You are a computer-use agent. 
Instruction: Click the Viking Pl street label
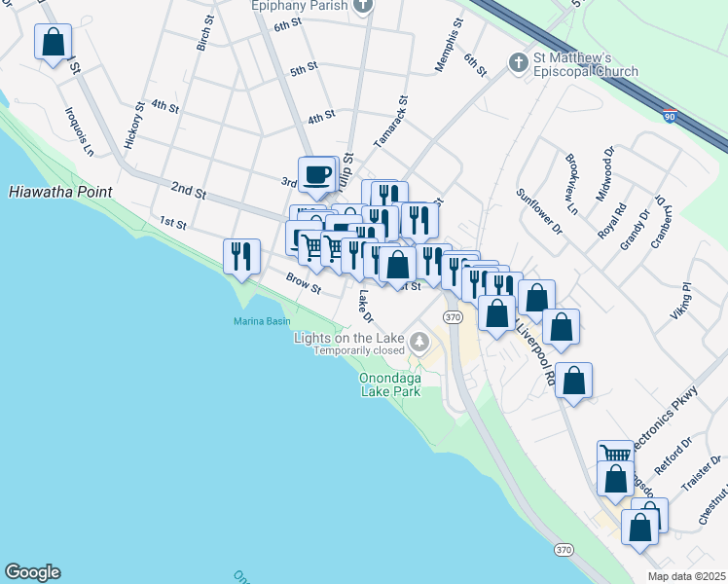tap(681, 301)
